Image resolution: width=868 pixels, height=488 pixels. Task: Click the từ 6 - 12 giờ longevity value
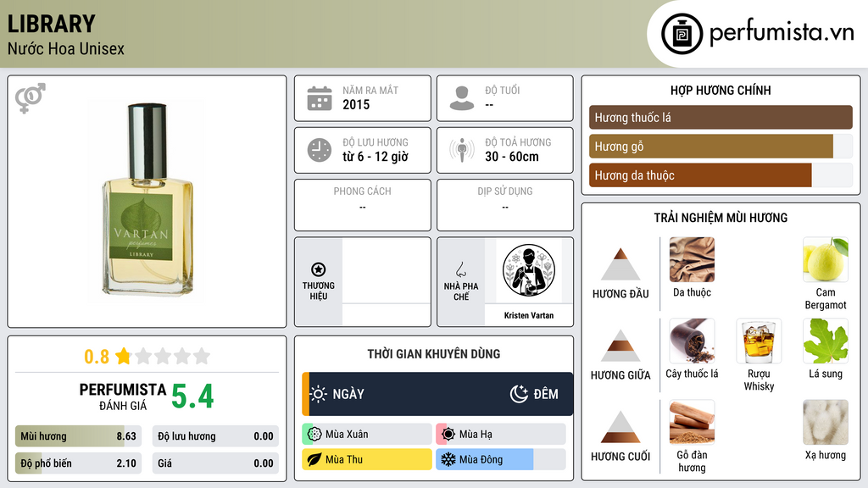point(376,157)
